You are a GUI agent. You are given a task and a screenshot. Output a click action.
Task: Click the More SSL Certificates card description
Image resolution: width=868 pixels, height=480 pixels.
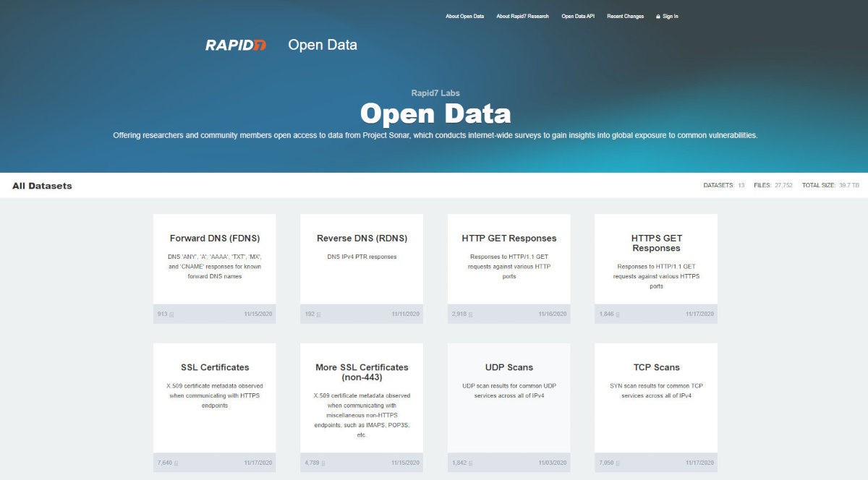(362, 416)
